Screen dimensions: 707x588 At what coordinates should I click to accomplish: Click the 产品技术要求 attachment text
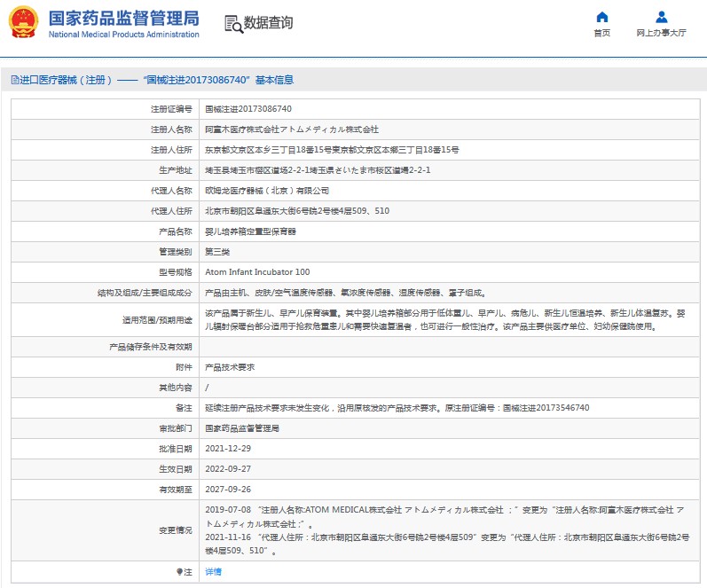point(230,367)
